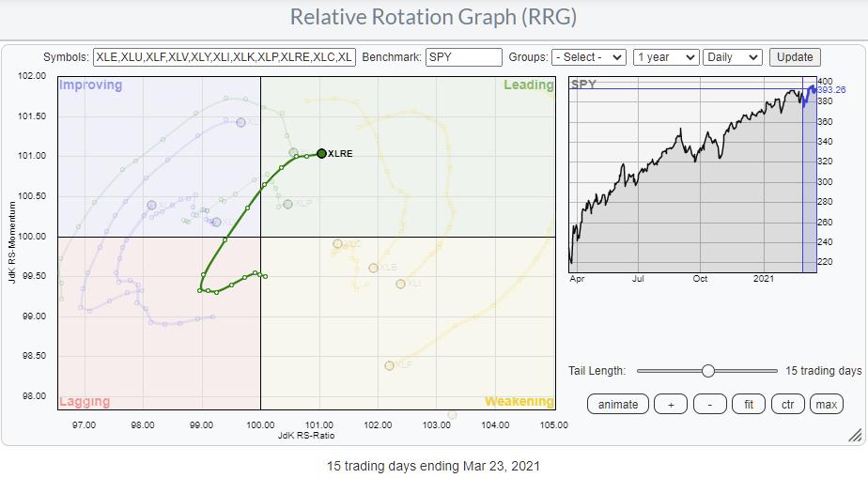Click the XLRE data point marker
The width and height of the screenshot is (868, 478).
[x=321, y=153]
